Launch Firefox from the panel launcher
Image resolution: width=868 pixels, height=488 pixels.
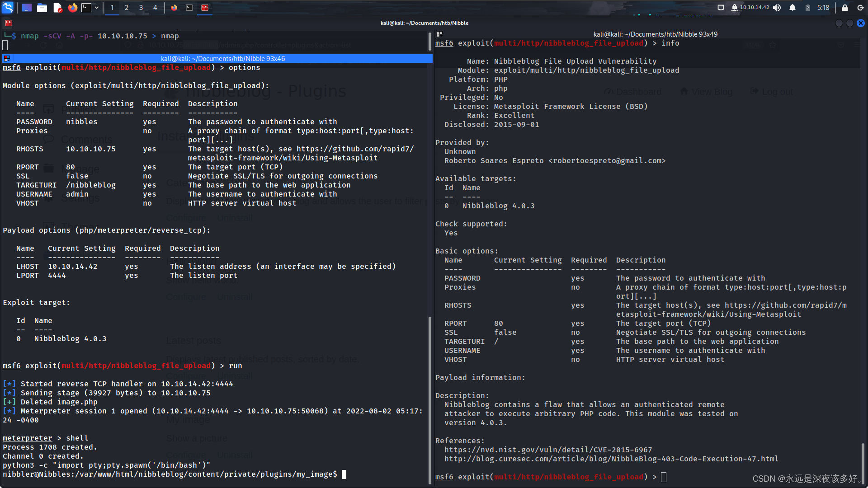tap(72, 8)
